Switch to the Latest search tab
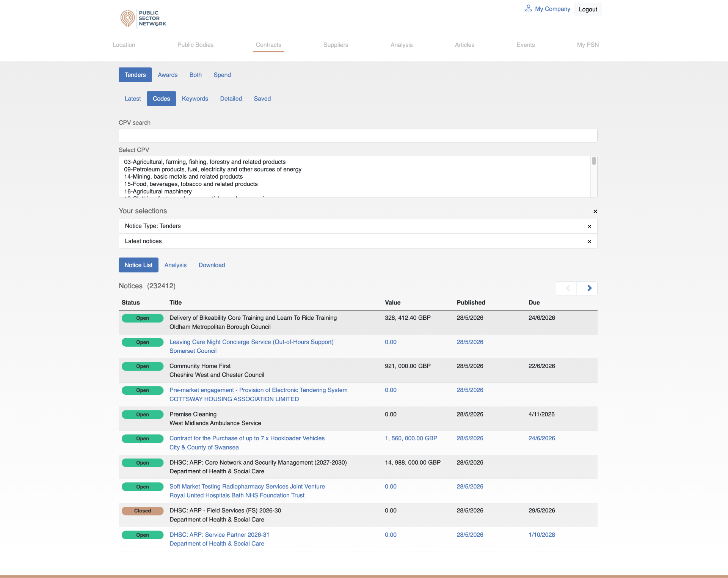 tap(133, 99)
